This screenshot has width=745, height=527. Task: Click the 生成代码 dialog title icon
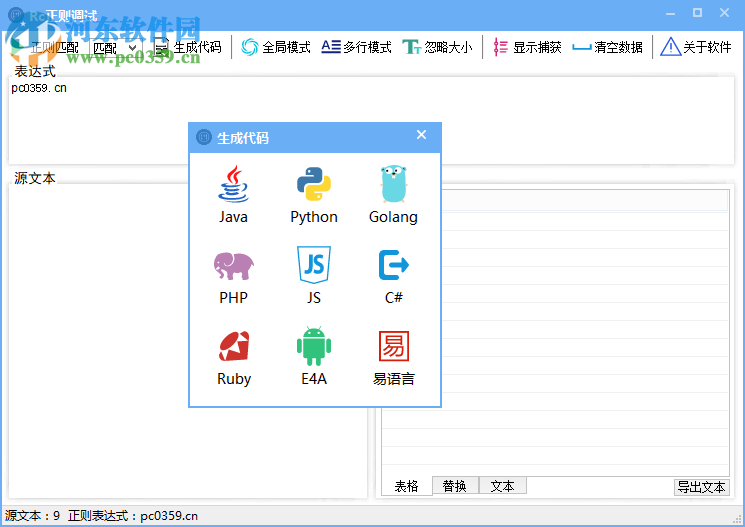pos(204,137)
